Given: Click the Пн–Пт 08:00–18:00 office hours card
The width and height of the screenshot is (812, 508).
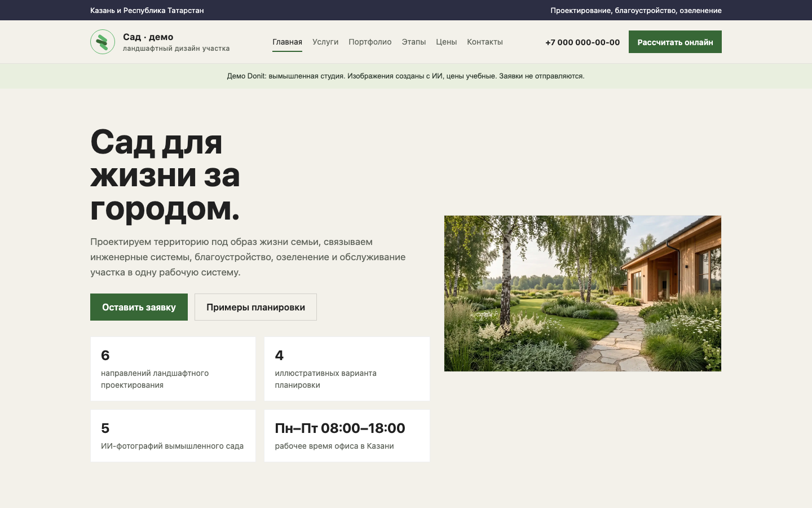Looking at the screenshot, I should click(347, 436).
